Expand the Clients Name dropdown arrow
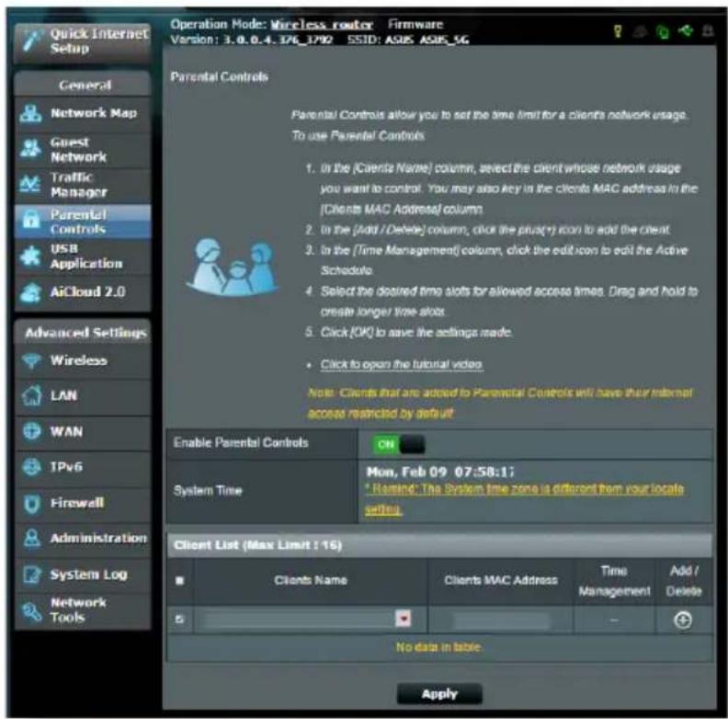 (403, 619)
